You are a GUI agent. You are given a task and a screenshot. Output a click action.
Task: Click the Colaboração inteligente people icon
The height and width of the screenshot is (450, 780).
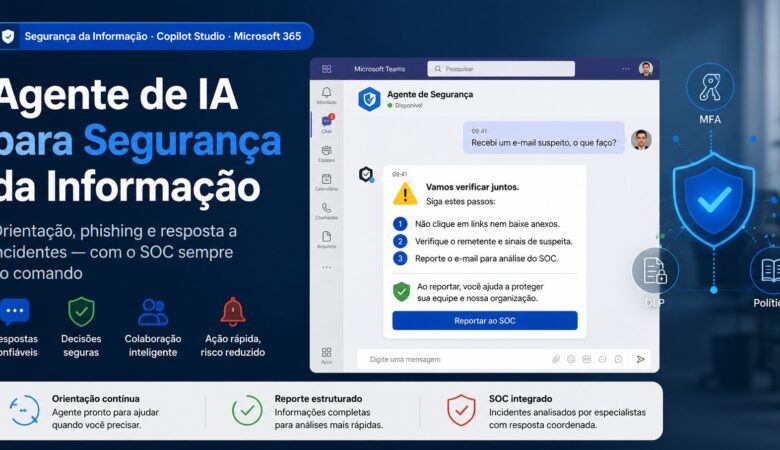coord(153,312)
